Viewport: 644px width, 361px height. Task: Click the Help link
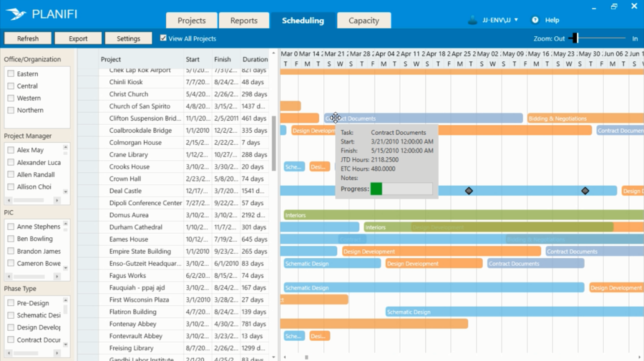[x=552, y=20]
